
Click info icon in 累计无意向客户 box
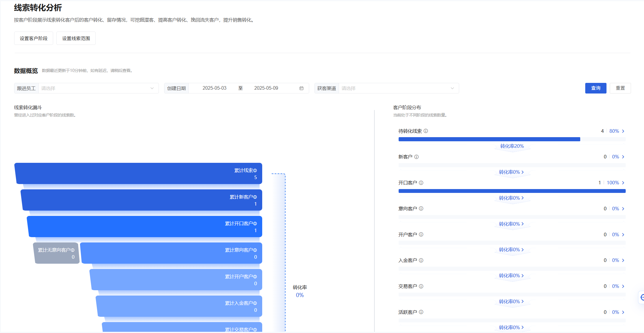(x=73, y=250)
